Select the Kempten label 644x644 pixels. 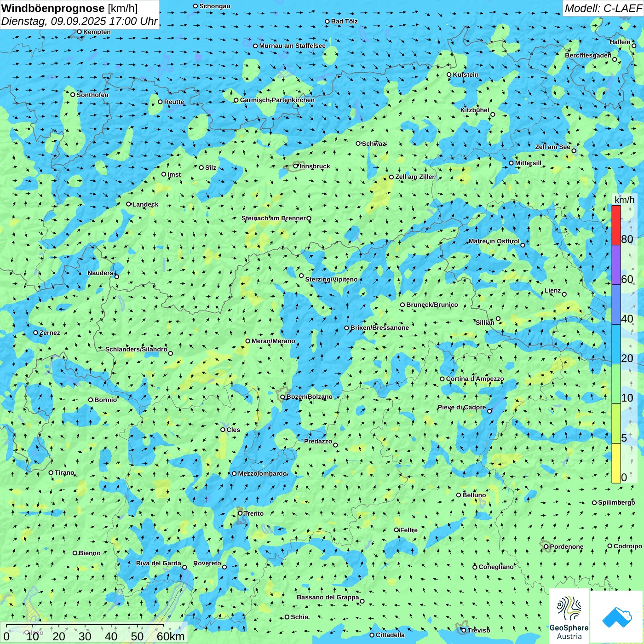coord(97,32)
